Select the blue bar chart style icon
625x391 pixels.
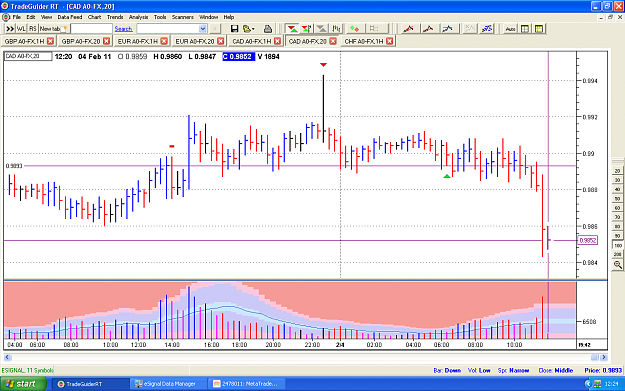tap(336, 29)
